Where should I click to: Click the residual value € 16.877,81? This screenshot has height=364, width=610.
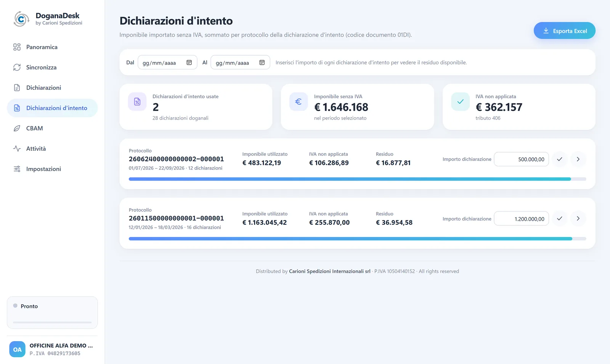(393, 163)
